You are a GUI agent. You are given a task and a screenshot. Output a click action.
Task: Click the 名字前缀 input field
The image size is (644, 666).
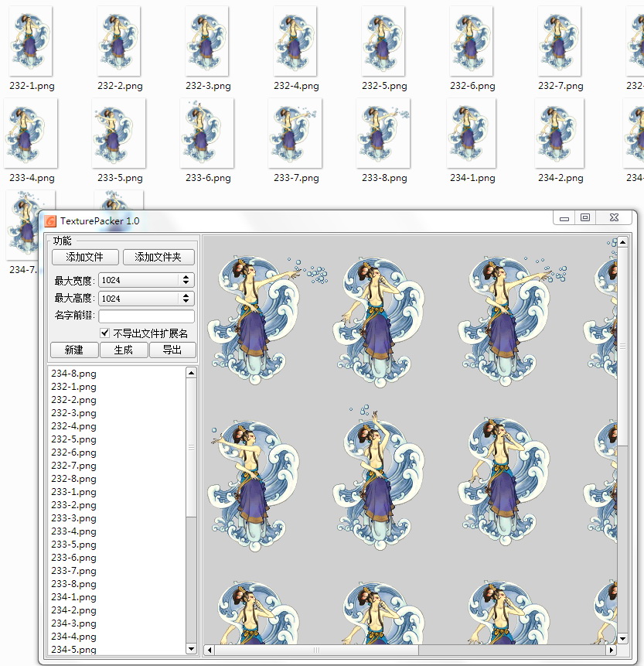[146, 316]
